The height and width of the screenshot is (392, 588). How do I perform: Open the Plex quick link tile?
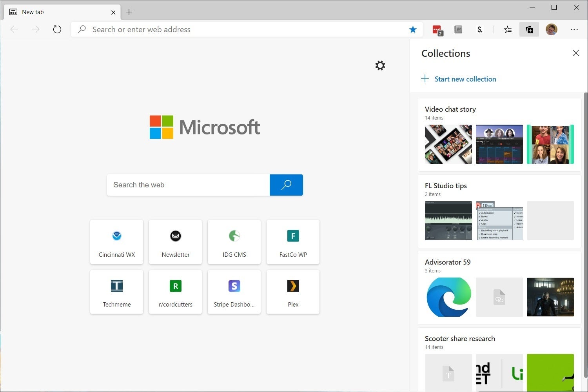[x=293, y=292]
